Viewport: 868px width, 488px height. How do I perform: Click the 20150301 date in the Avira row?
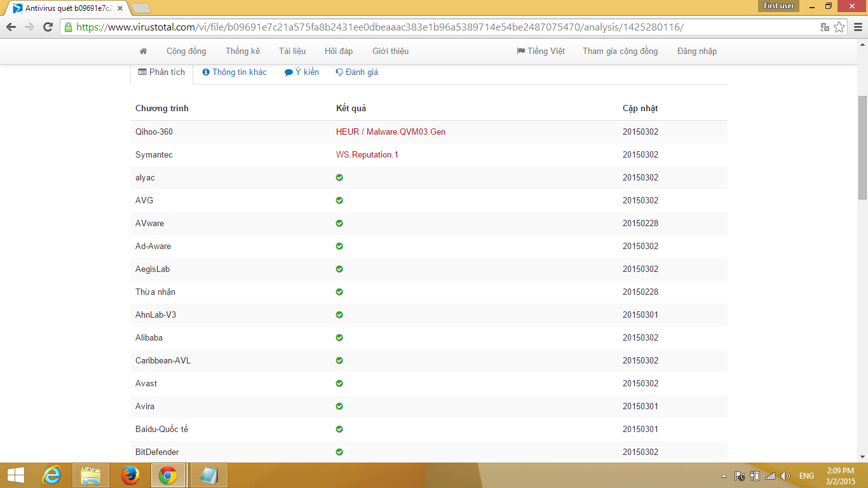641,406
